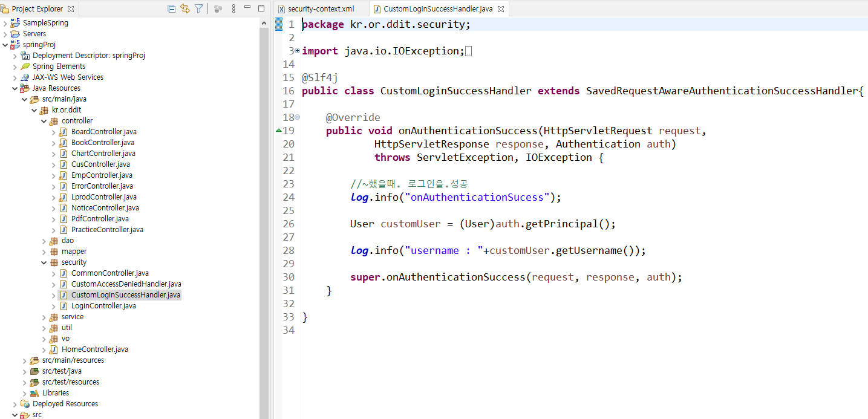868x419 pixels.
Task: Expand JAX-WS Web Services node
Action: pyautogui.click(x=15, y=77)
